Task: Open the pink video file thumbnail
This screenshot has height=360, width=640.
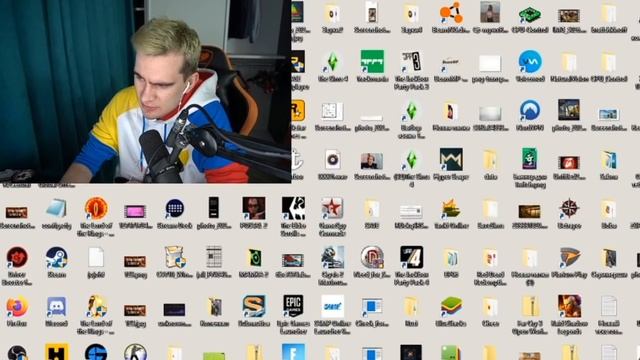Action: pyautogui.click(x=135, y=211)
